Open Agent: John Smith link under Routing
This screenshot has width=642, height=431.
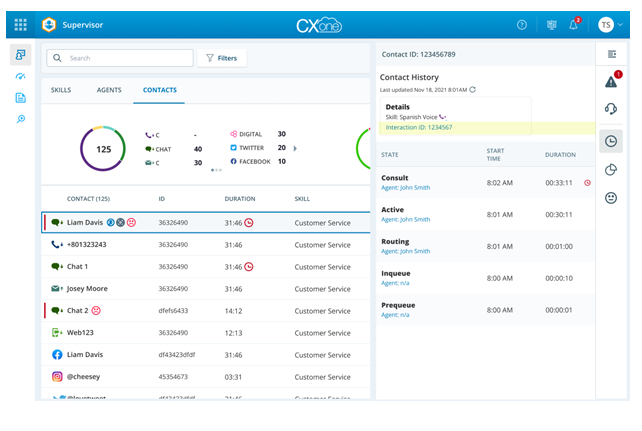pos(406,251)
